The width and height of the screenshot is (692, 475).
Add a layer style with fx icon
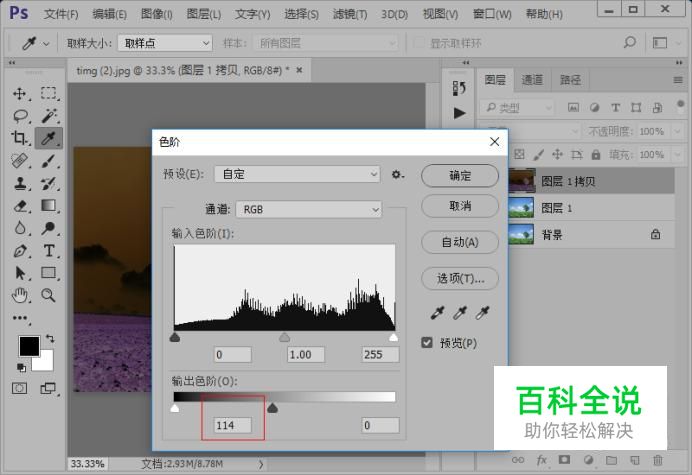[x=541, y=460]
